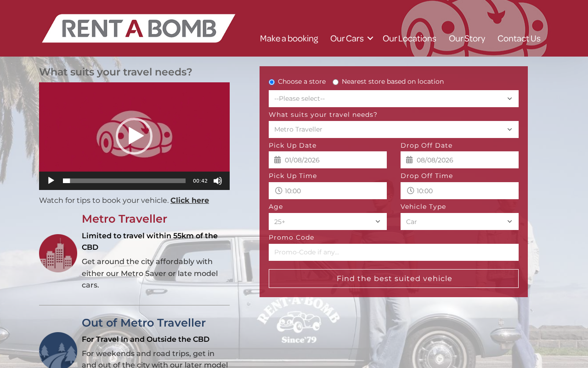
Task: Open Our Story page
Action: [467, 38]
